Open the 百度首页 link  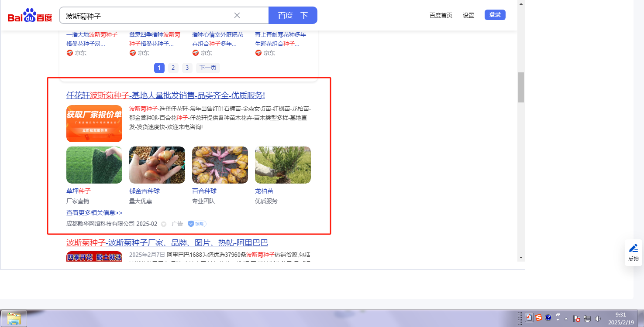pyautogui.click(x=441, y=15)
